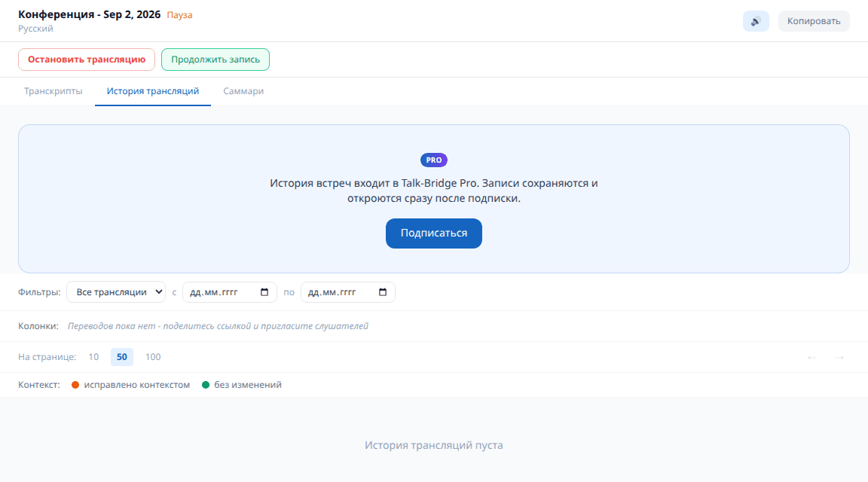
Task: Click the Фильтры: label
Action: 39,292
